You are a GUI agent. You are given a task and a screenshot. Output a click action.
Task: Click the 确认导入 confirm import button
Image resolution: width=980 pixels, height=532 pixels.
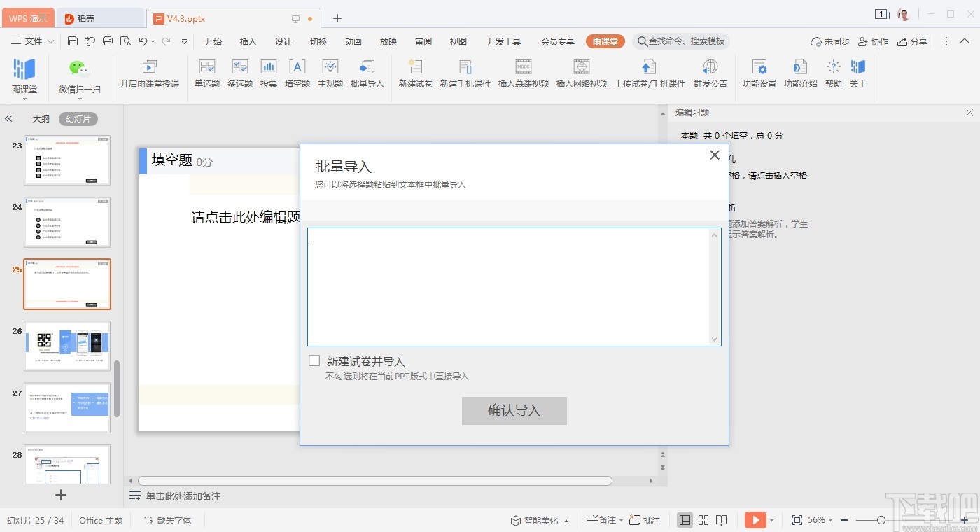tap(514, 410)
